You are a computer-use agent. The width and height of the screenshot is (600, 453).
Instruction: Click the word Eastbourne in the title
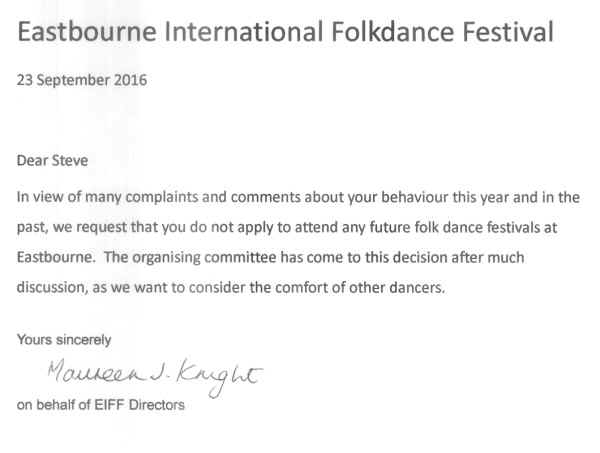[87, 31]
